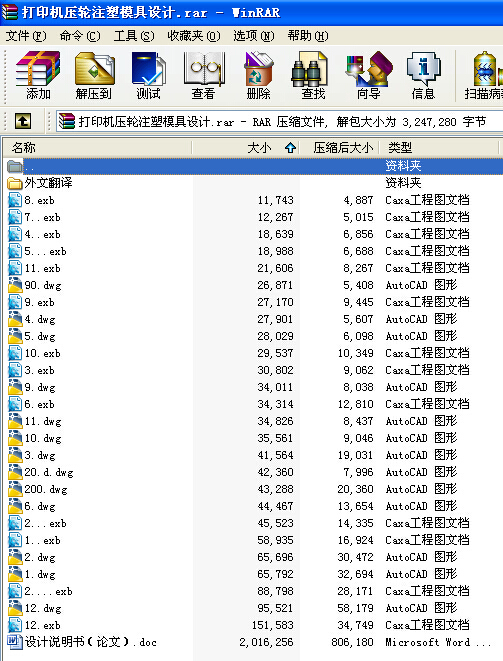
Task: Open the 收藏夹(O) menu
Action: tap(194, 36)
